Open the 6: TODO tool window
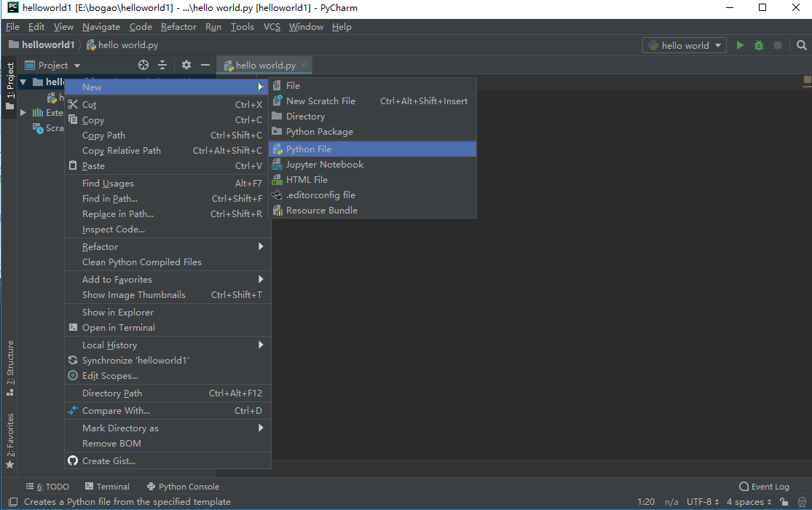This screenshot has height=510, width=812. pyautogui.click(x=47, y=487)
